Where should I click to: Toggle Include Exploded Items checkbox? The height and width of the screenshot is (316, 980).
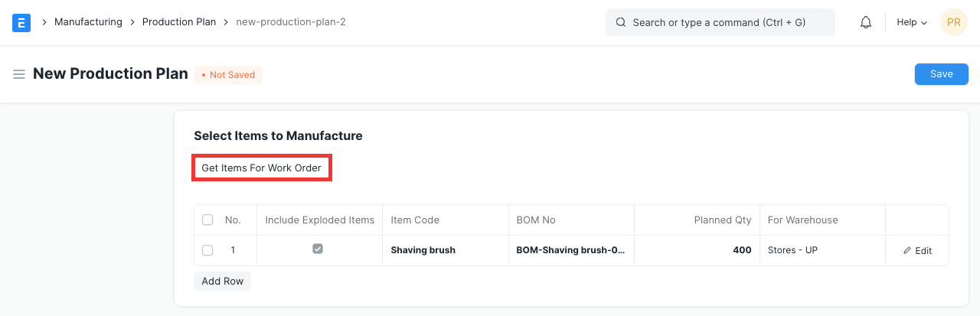pos(318,249)
